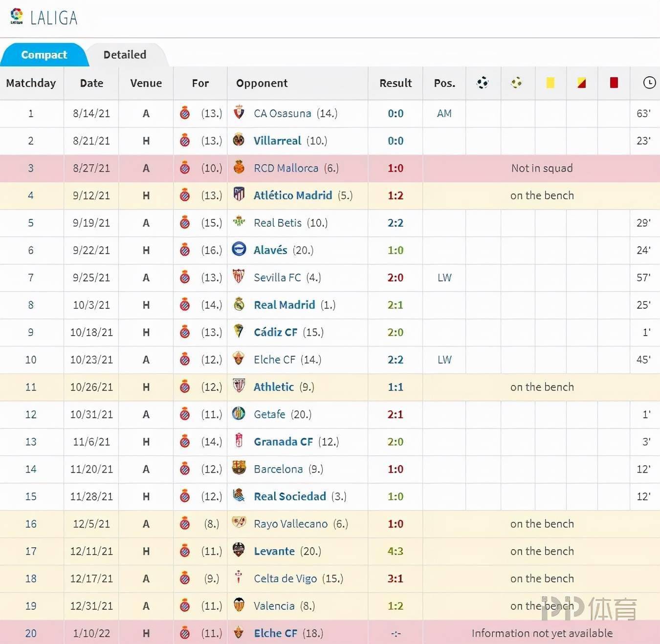Click the date 11/20/21 cell
The width and height of the screenshot is (660, 644).
point(91,469)
